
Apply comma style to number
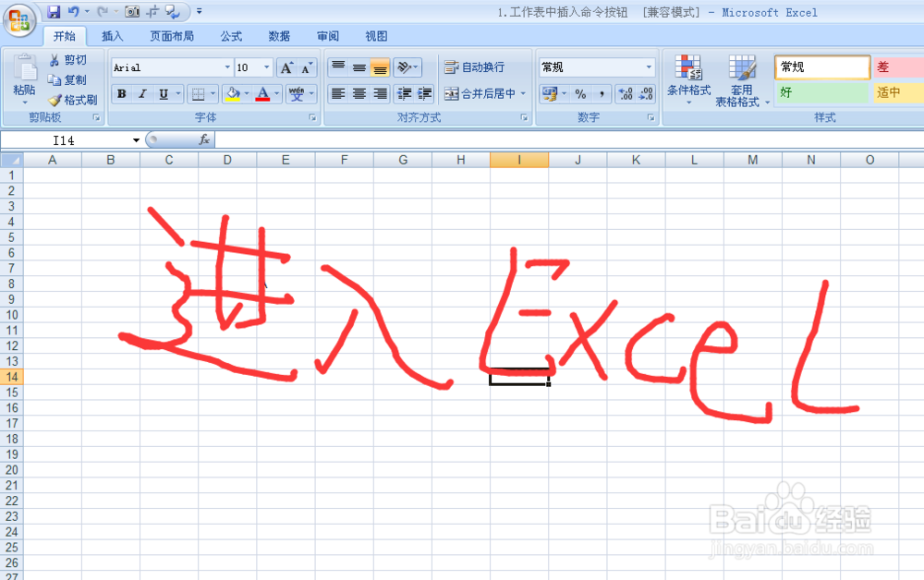tap(602, 93)
